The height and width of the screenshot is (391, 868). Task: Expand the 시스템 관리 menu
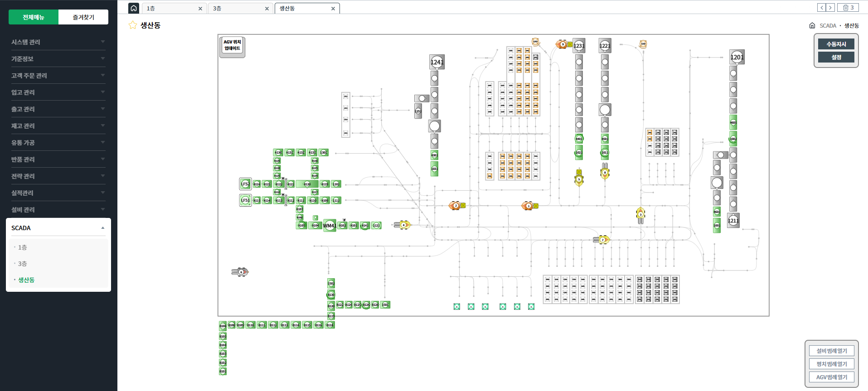tap(58, 42)
